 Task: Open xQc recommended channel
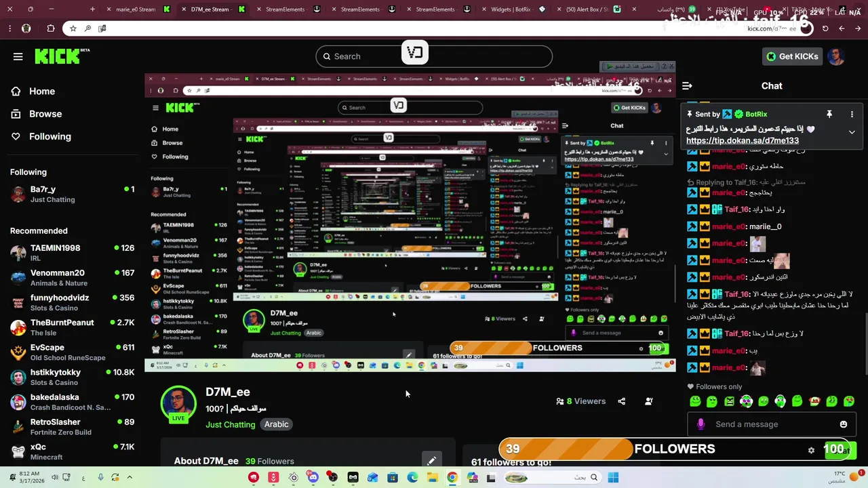click(x=71, y=451)
